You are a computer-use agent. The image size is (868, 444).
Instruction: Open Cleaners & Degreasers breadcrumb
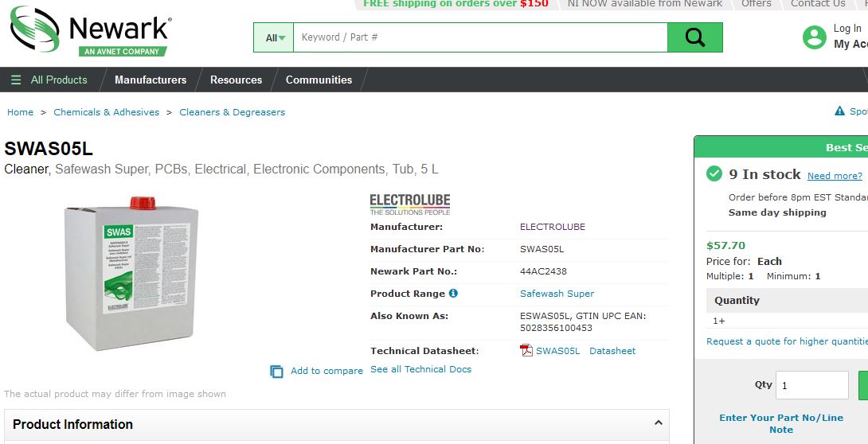(x=232, y=112)
